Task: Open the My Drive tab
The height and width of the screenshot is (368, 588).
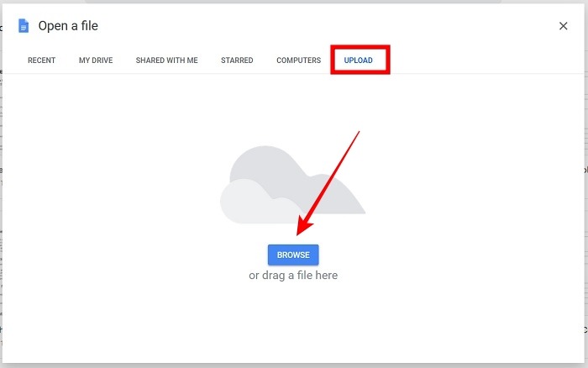Action: pyautogui.click(x=96, y=60)
